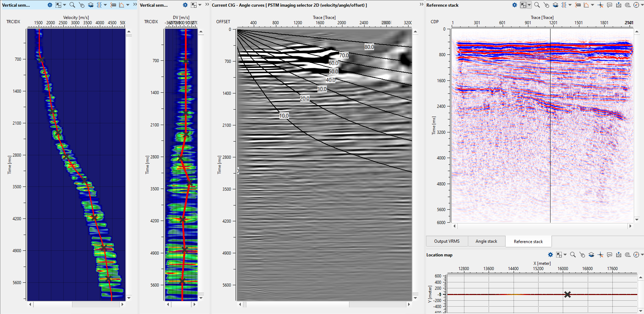Open settings gear in Reference stack panel
This screenshot has width=644, height=314.
coord(515,5)
